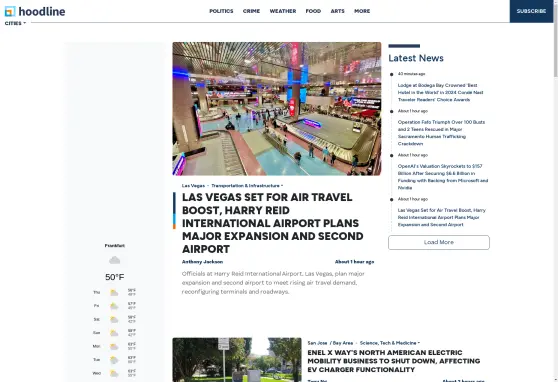Viewport: 558px width, 382px height.
Task: Open the Operation Fafo Triumph news item
Action: [441, 133]
